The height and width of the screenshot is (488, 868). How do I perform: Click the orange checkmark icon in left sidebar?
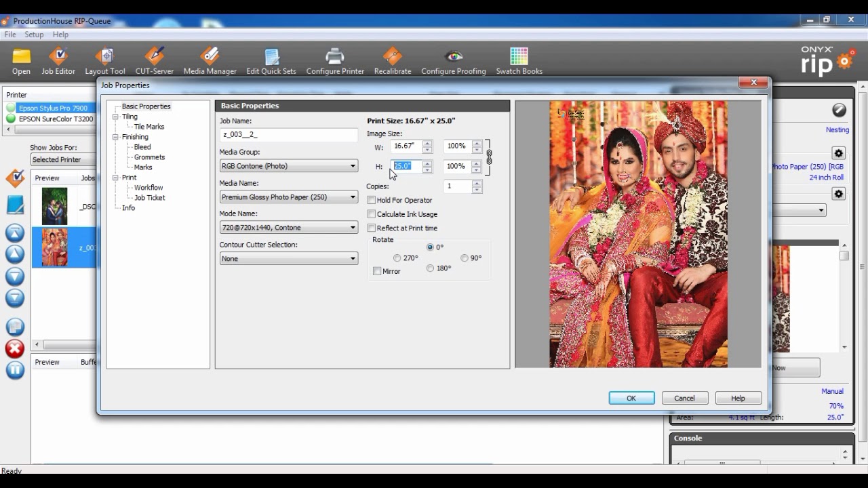click(15, 179)
